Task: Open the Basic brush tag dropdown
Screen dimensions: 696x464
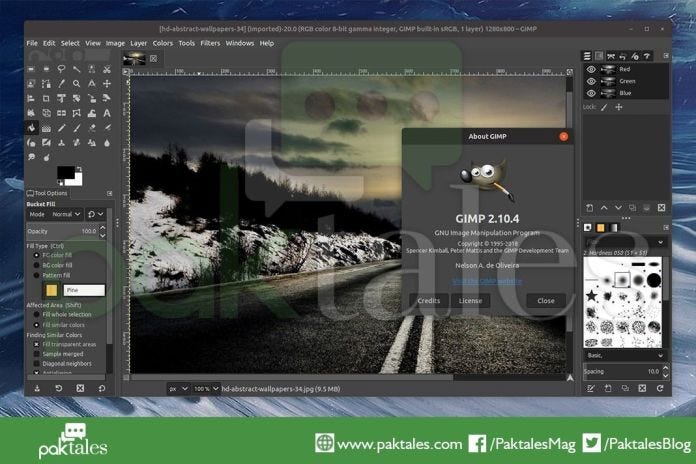Action: pyautogui.click(x=624, y=355)
